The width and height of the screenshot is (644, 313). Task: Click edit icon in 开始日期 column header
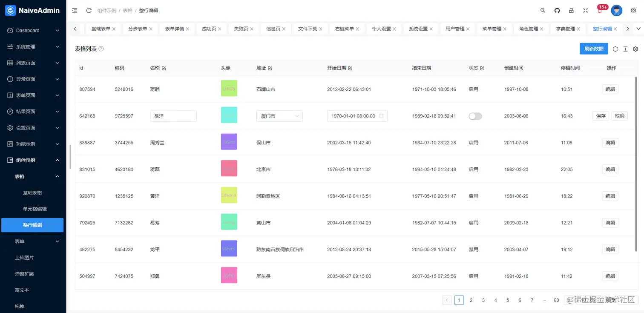(x=350, y=68)
